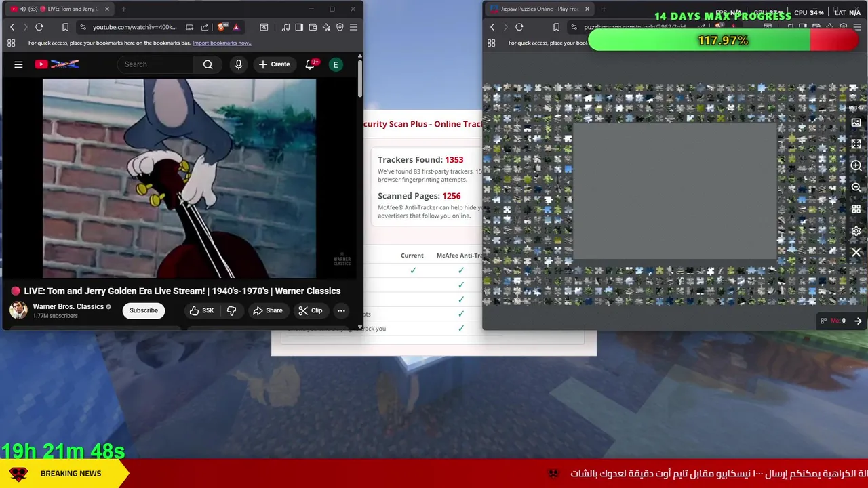This screenshot has height=488, width=868.
Task: Click the share icon in YouTube address bar
Action: click(x=205, y=27)
